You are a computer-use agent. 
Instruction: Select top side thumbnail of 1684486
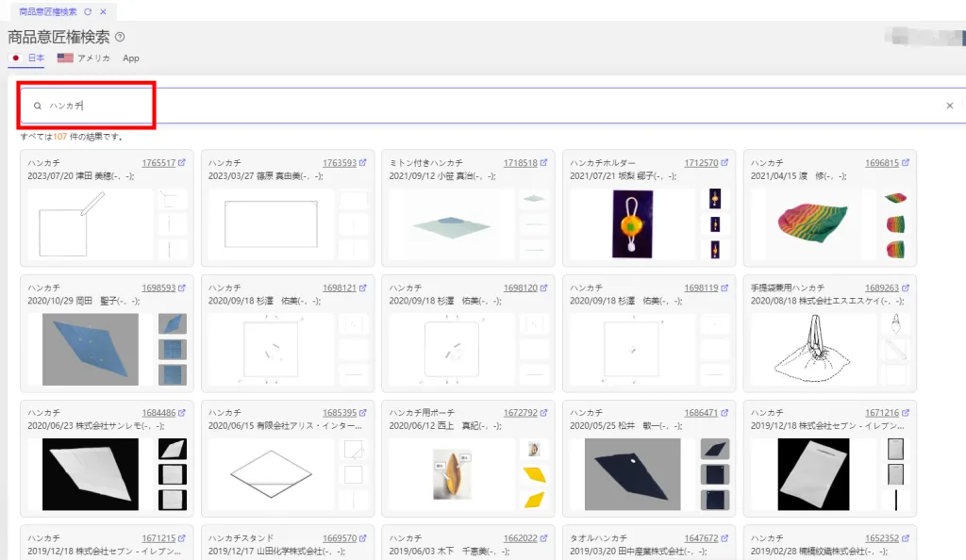[173, 449]
